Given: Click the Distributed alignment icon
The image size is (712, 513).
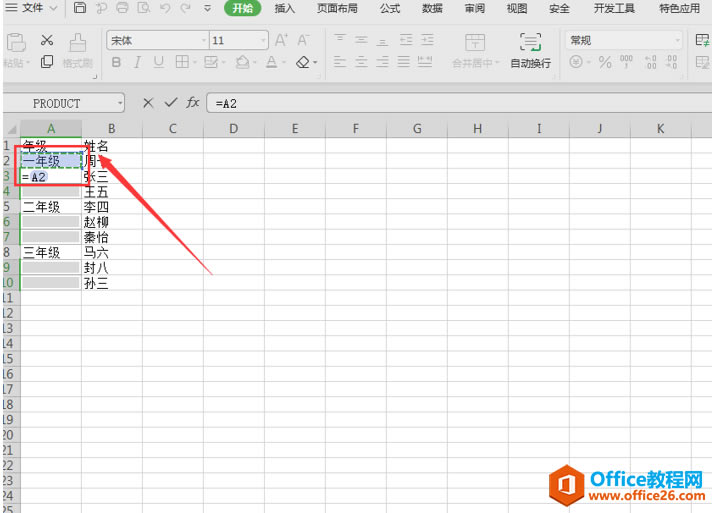Looking at the screenshot, I should (x=425, y=62).
